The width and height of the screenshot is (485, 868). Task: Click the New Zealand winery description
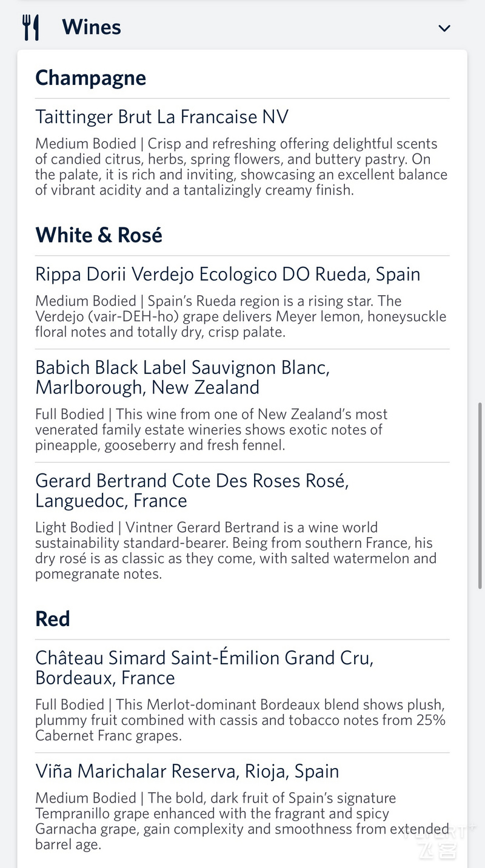coord(212,430)
